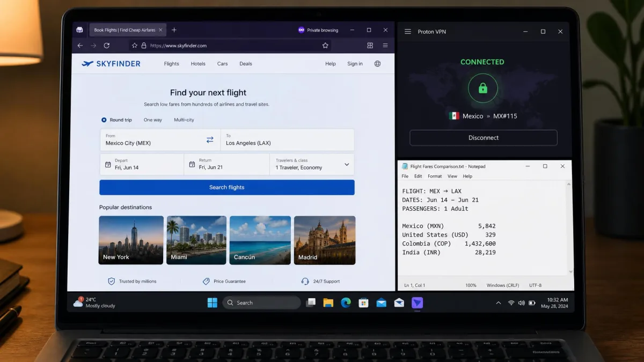Close the Book Flights browser tab
The height and width of the screenshot is (362, 644).
(x=159, y=30)
